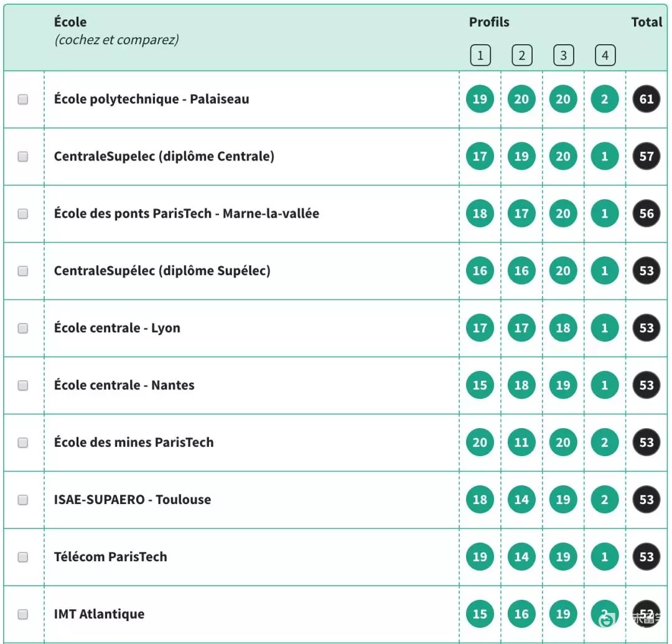Tick the CentraleSupelec (diplôme Centrale) checkbox
The image size is (672, 644).
[x=23, y=156]
